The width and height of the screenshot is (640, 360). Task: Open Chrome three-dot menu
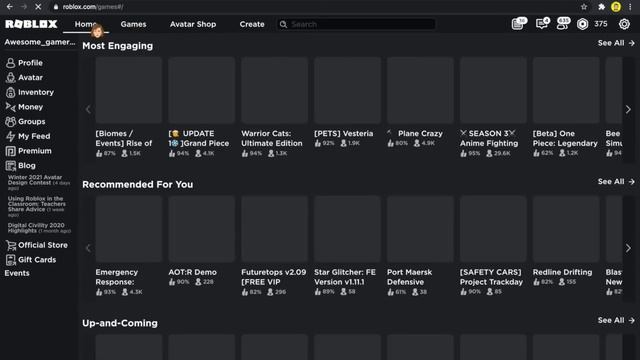click(631, 7)
